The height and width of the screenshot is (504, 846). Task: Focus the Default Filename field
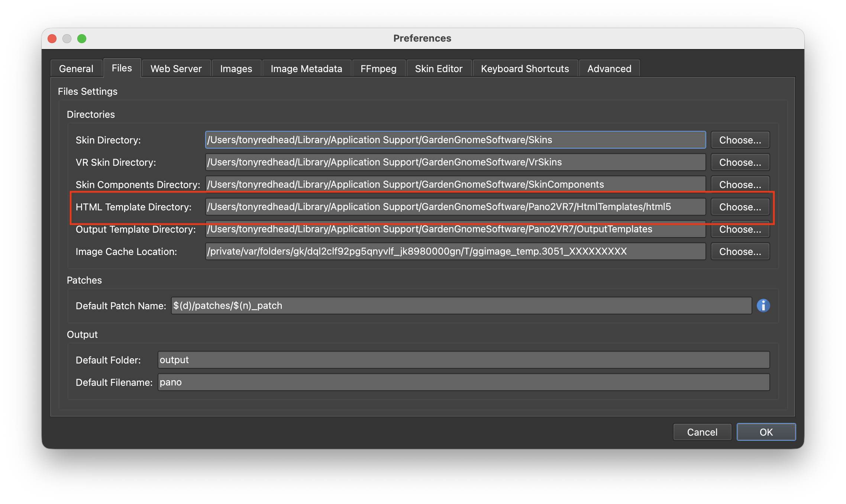tap(463, 382)
